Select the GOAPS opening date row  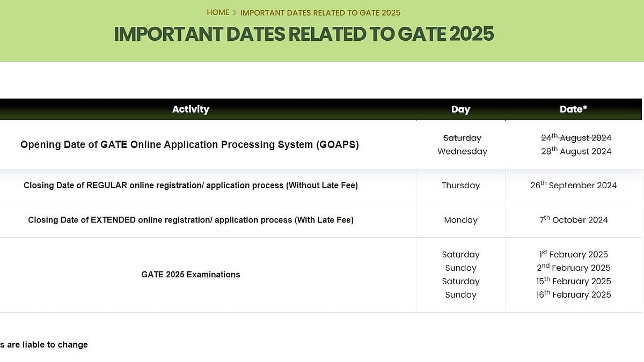pyautogui.click(x=189, y=145)
